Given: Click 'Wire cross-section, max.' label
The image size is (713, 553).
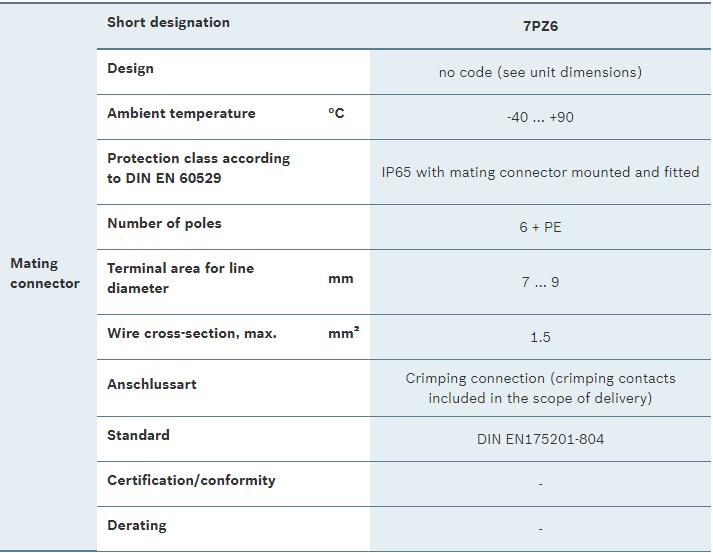Looking at the screenshot, I should [191, 333].
